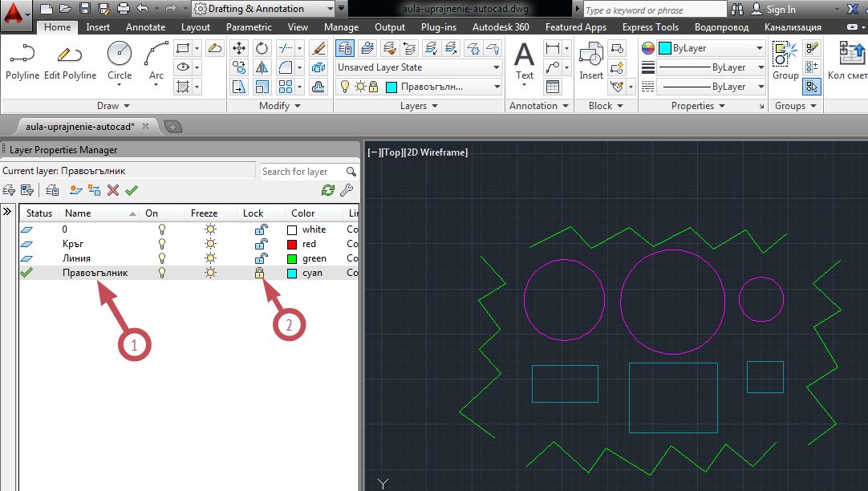Click the red Delete Layer icon

[x=113, y=190]
